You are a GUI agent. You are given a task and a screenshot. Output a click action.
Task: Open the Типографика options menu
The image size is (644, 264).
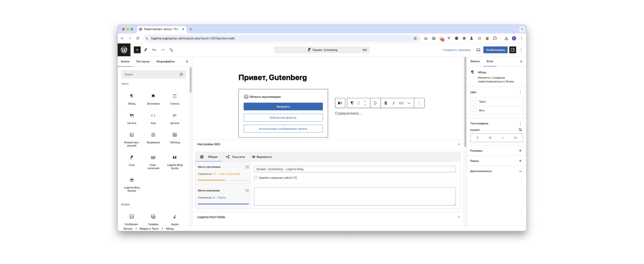(520, 124)
